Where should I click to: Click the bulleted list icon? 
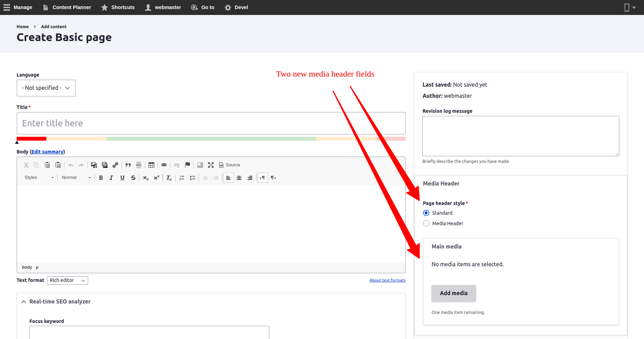coord(192,178)
